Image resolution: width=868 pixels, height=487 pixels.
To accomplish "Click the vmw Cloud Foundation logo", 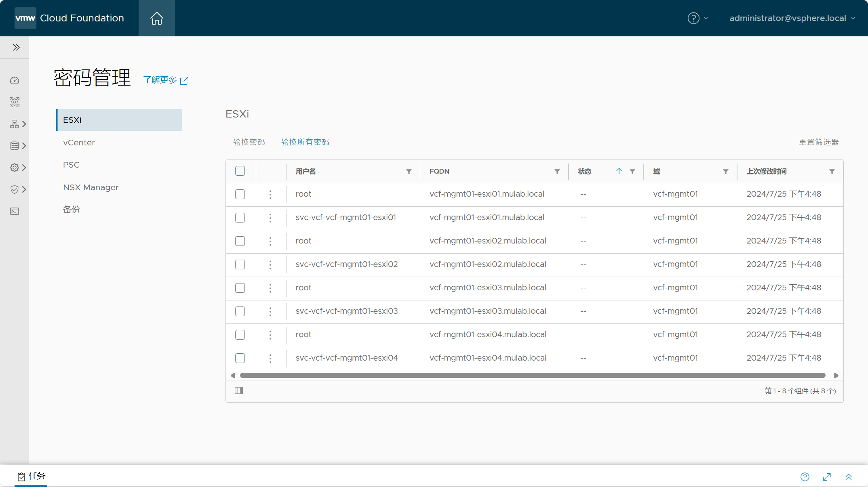I will tap(70, 18).
